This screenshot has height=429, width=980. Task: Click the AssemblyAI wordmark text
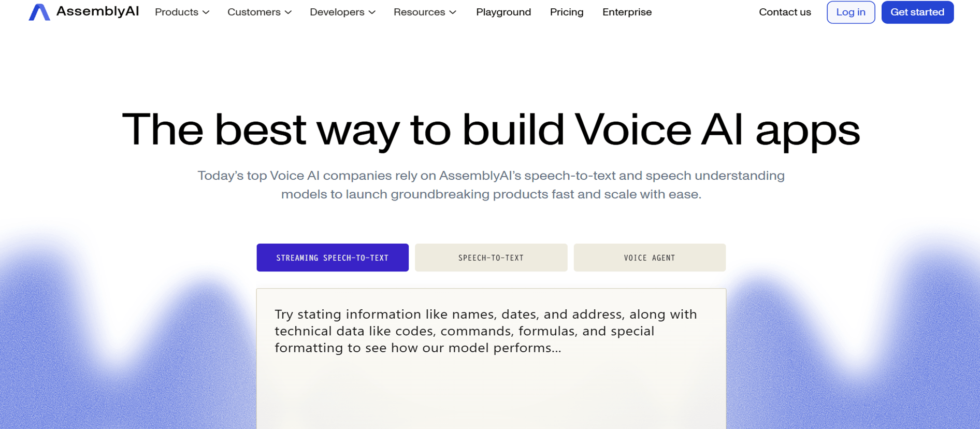[97, 11]
